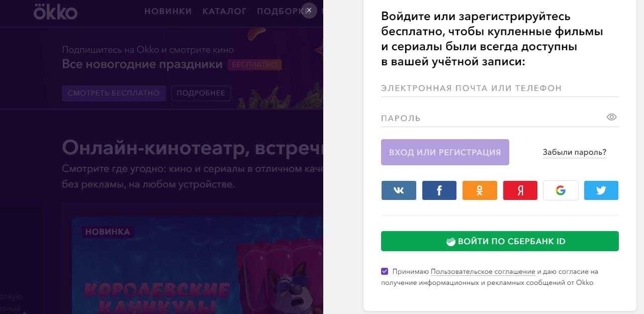Click the Вход или регистрация button
Viewport: 644px width, 314px height.
[x=445, y=152]
